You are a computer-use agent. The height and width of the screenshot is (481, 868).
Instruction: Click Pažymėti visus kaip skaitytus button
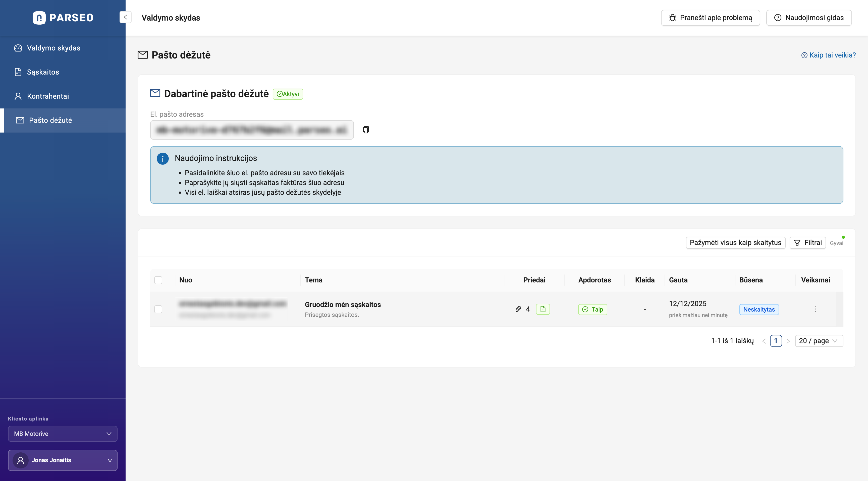[735, 243]
